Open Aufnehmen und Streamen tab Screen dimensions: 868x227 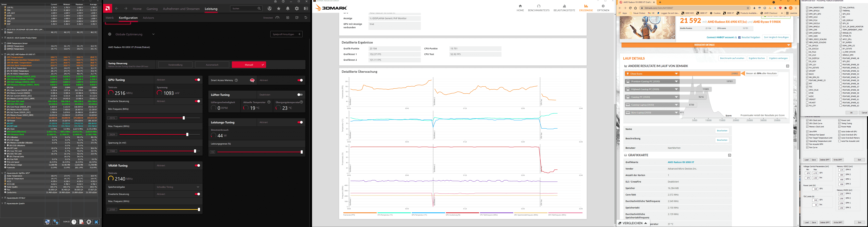pos(181,9)
